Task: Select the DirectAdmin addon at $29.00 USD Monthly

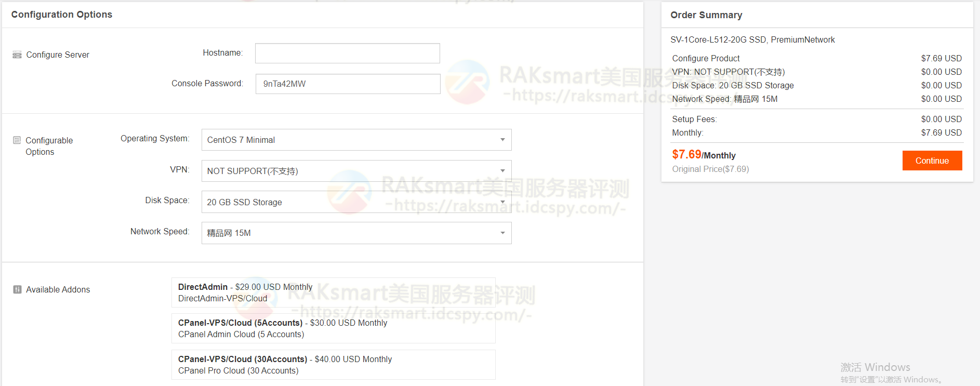Action: pos(333,292)
